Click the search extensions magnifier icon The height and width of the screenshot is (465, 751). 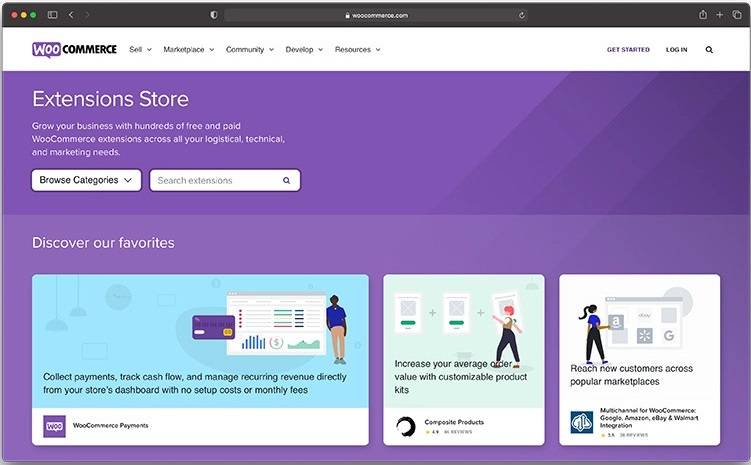click(x=286, y=181)
